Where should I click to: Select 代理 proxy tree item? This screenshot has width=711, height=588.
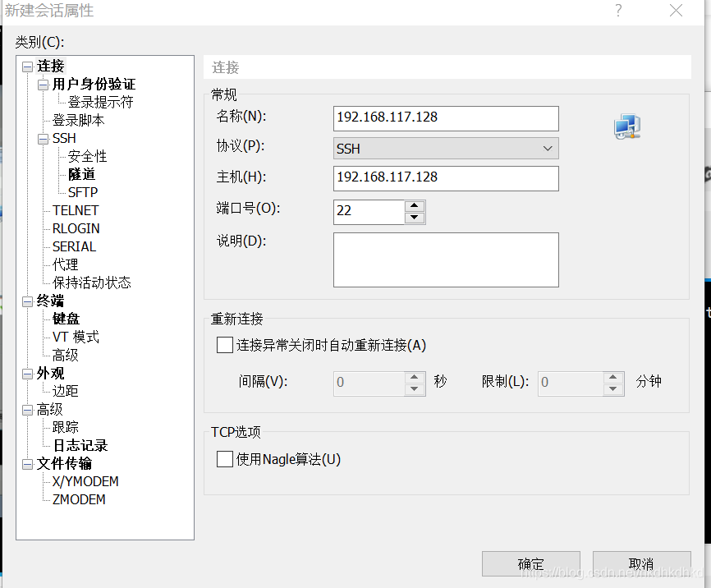point(66,264)
